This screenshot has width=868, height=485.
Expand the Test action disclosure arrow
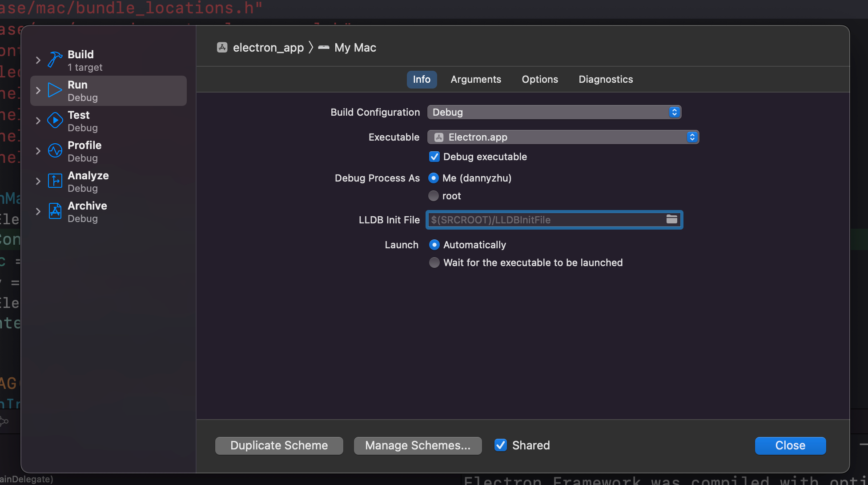38,121
